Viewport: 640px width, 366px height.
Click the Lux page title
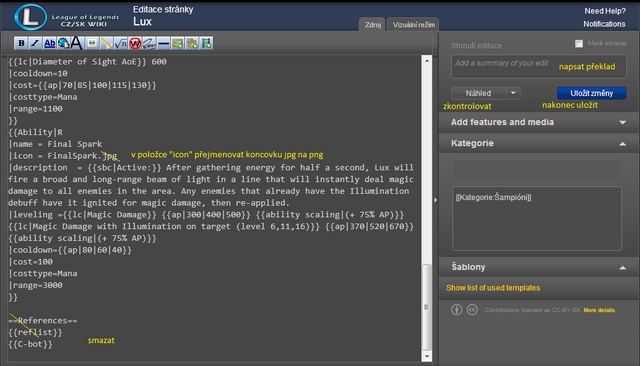[x=142, y=22]
